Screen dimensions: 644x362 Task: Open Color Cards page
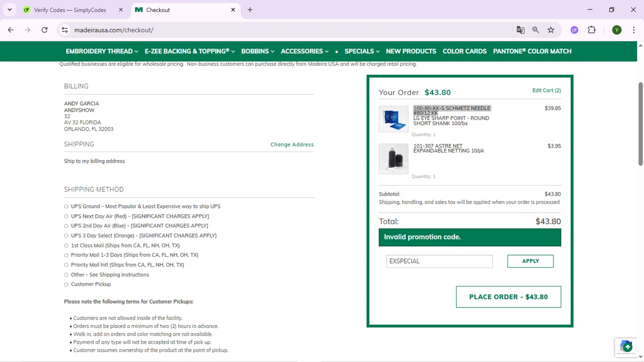click(x=465, y=51)
